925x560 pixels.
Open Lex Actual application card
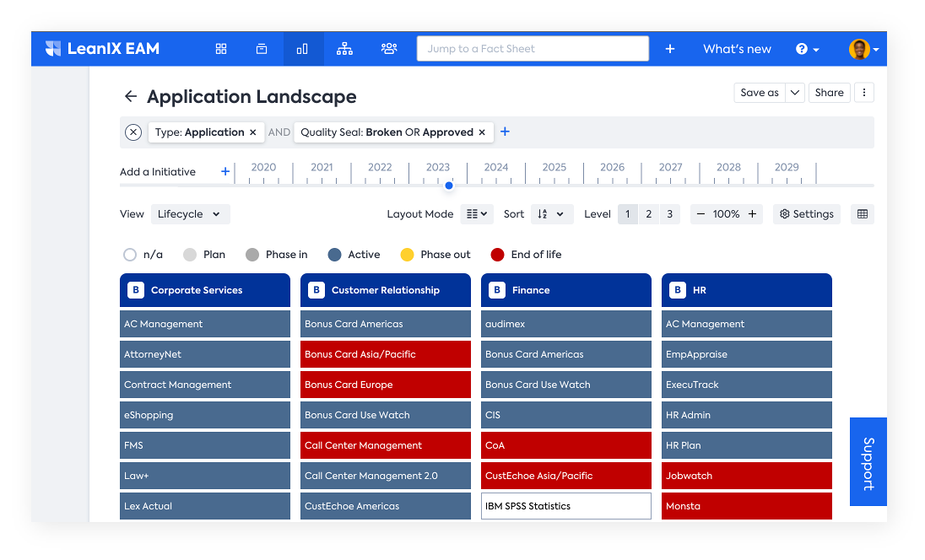pyautogui.click(x=205, y=506)
